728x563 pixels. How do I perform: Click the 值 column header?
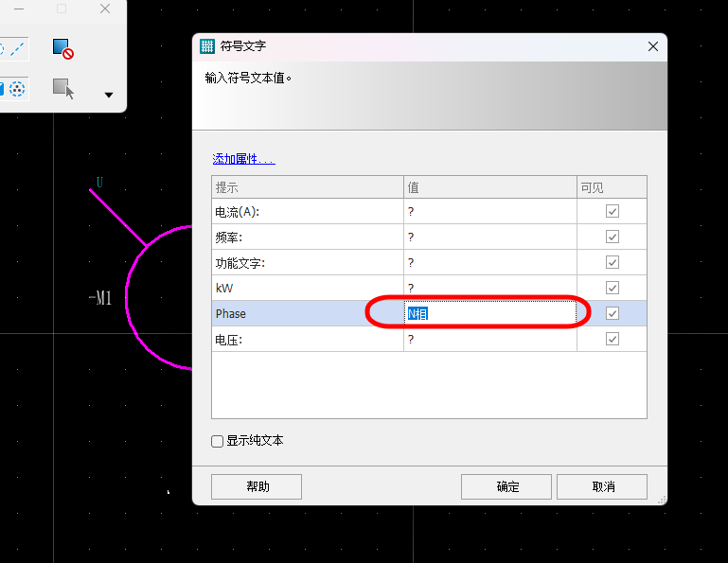pos(490,187)
